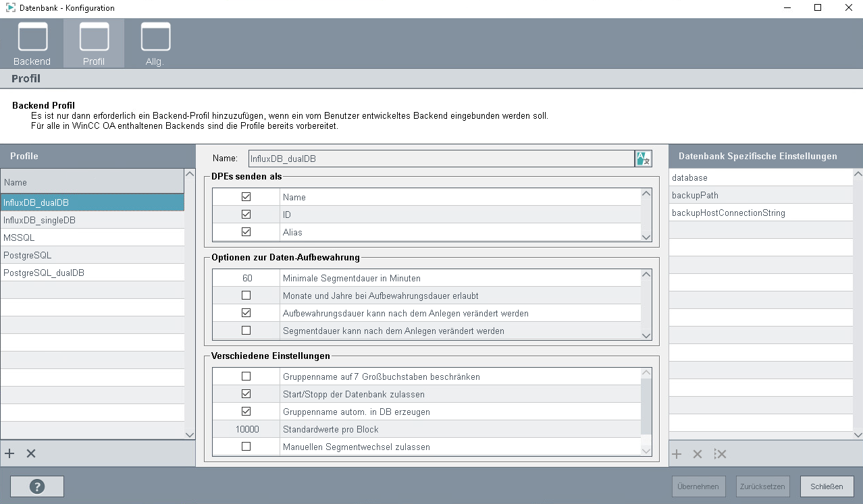Screen dimensions: 863x504
Task: Select the database setting row
Action: coord(761,177)
